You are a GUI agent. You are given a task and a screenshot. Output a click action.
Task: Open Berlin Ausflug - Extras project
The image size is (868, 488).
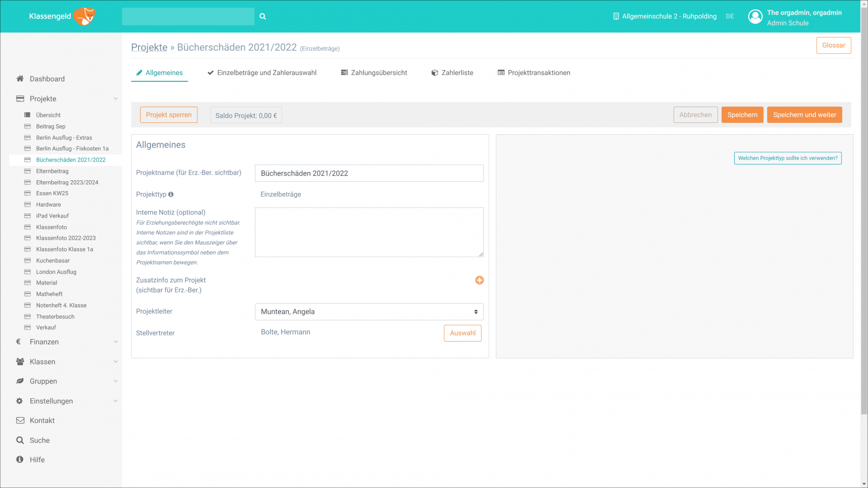[x=64, y=138]
